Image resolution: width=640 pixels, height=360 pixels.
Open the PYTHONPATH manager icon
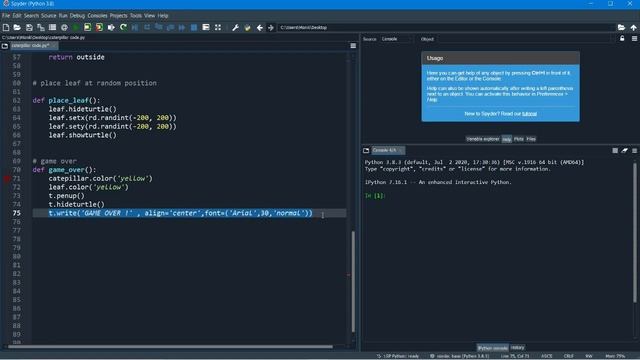[247, 27]
